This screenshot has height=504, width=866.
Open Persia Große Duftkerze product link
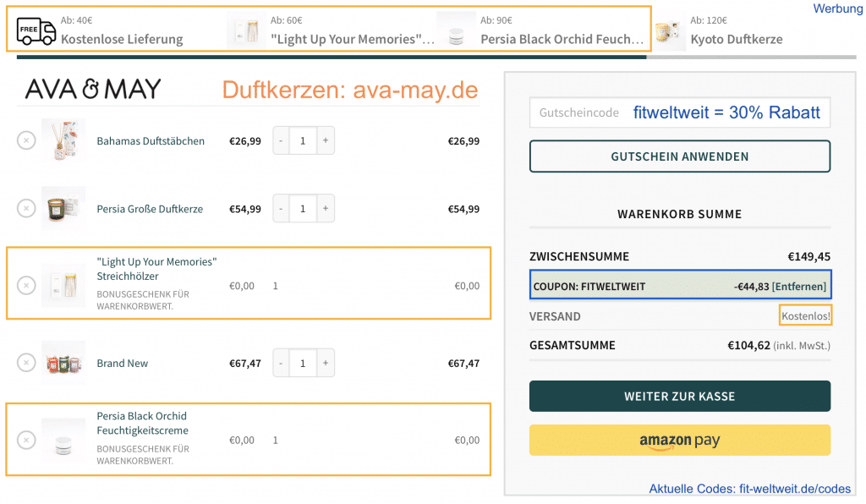(150, 209)
